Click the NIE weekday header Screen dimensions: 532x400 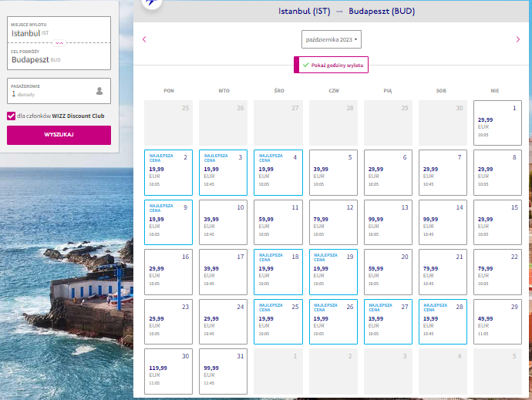(495, 91)
